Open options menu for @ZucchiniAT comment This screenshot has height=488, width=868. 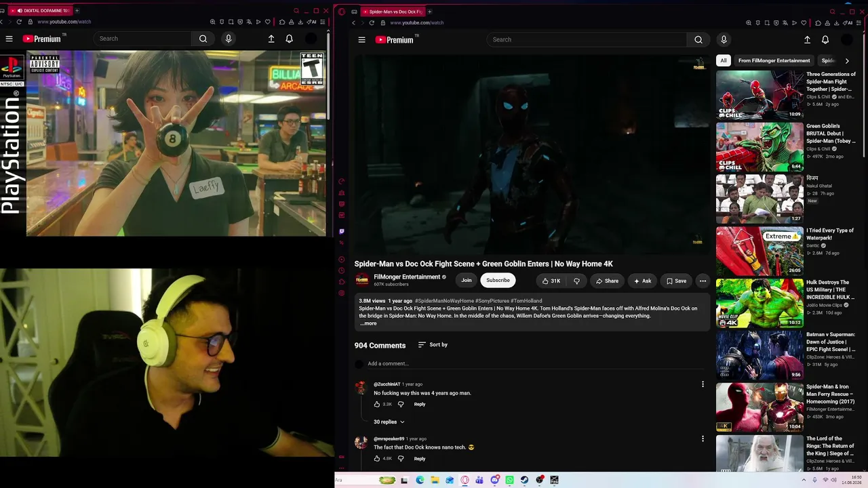(x=703, y=384)
